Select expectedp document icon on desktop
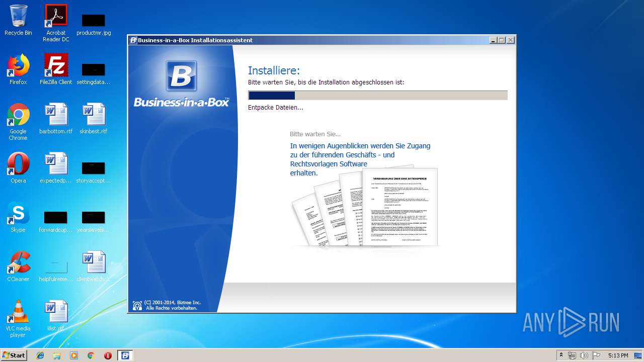644x362 pixels. tap(56, 168)
